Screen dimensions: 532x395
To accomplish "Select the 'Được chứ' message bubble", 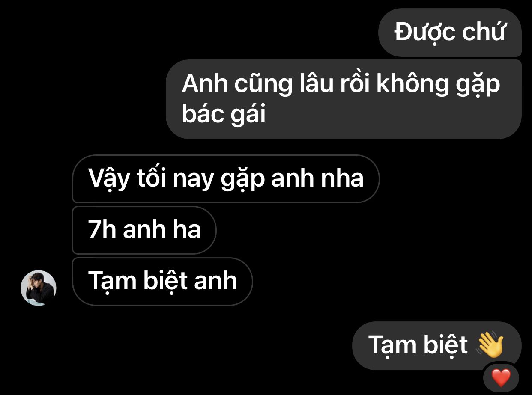I will click(450, 33).
